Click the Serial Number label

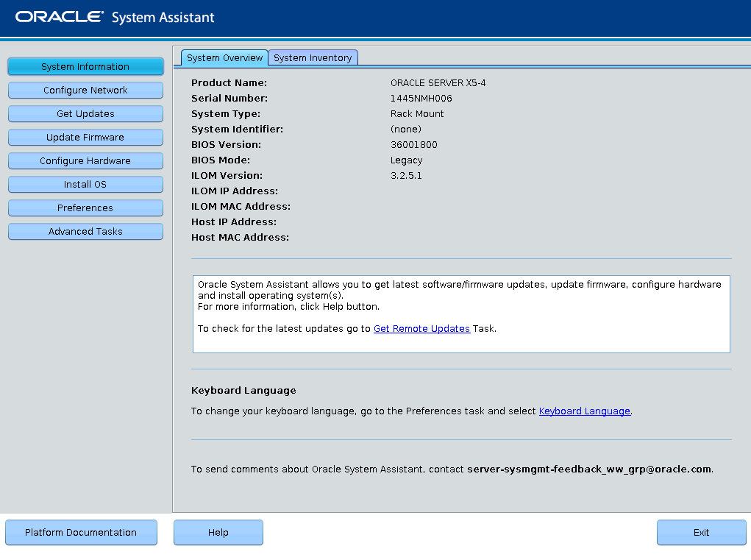tap(229, 98)
